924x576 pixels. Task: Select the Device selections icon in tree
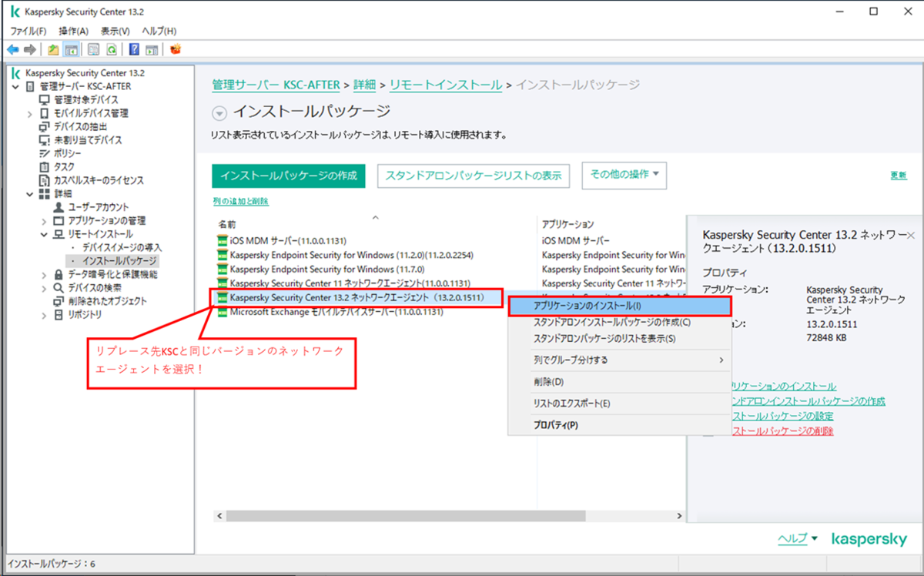pos(45,126)
